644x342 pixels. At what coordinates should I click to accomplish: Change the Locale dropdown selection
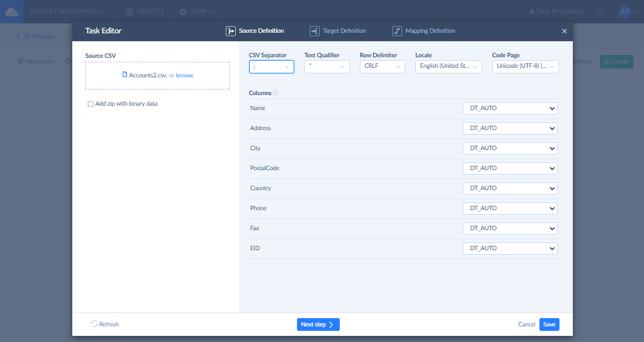pyautogui.click(x=448, y=67)
